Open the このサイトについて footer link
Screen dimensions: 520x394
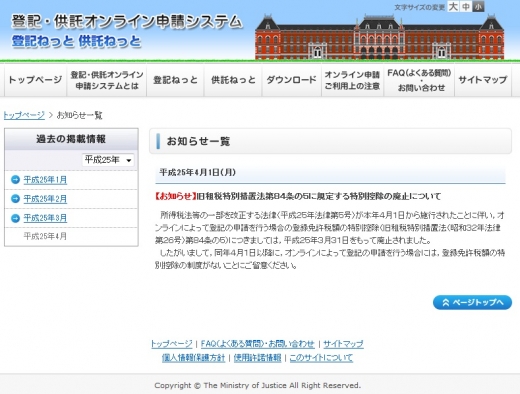321,358
